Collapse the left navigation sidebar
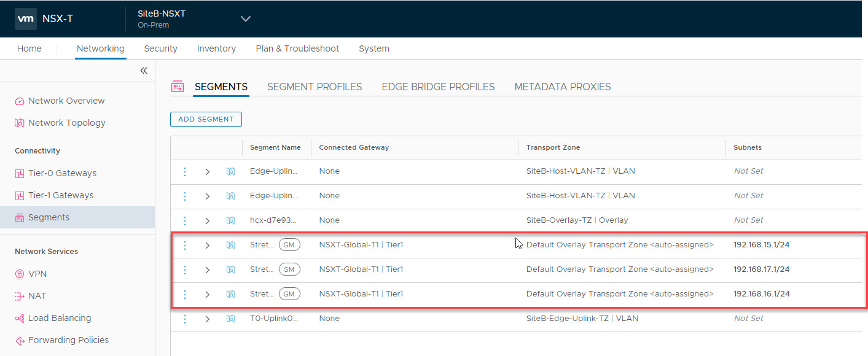The image size is (868, 356). click(144, 71)
